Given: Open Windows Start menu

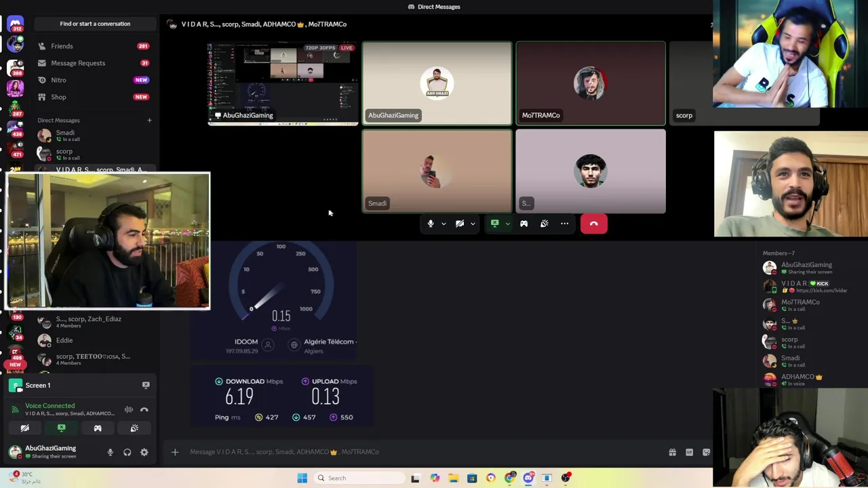Looking at the screenshot, I should pos(302,478).
